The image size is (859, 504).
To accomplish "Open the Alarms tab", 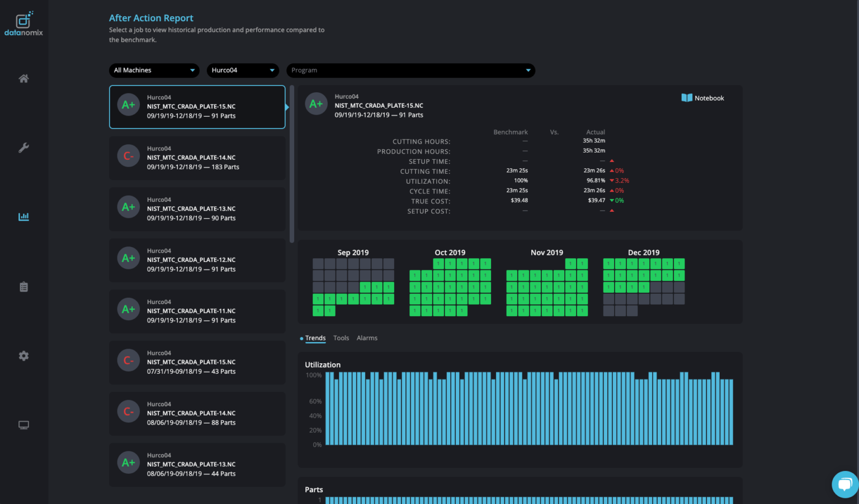I will coord(367,337).
